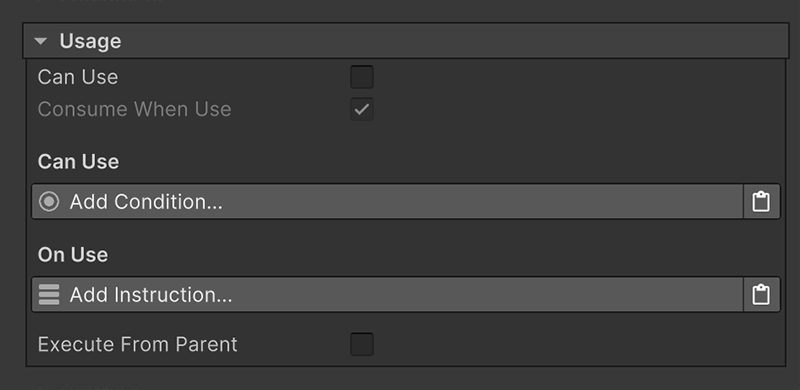Select the Execute From Parent label

pyautogui.click(x=138, y=345)
